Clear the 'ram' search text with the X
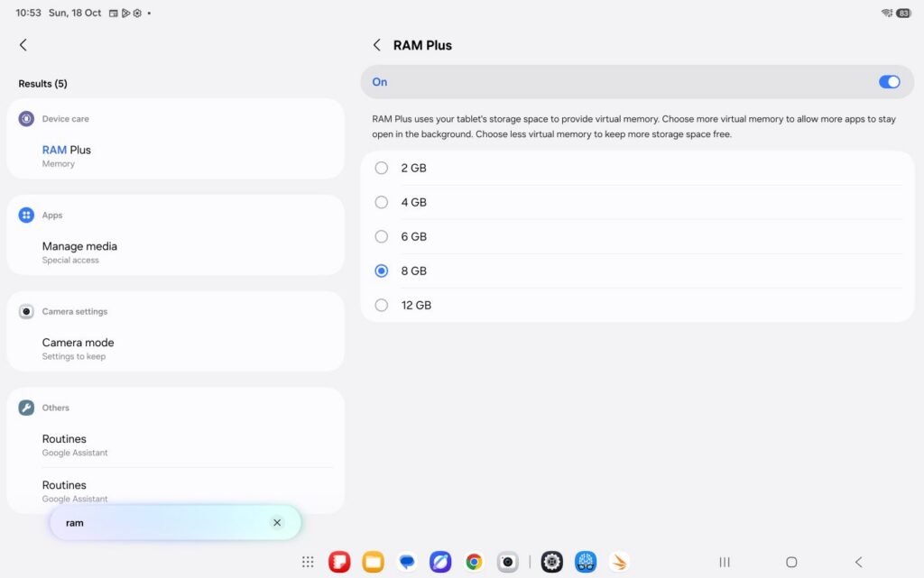The image size is (924, 578). pyautogui.click(x=277, y=523)
